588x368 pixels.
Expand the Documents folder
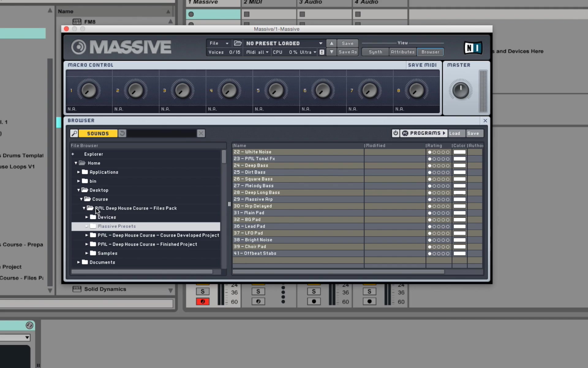(79, 262)
